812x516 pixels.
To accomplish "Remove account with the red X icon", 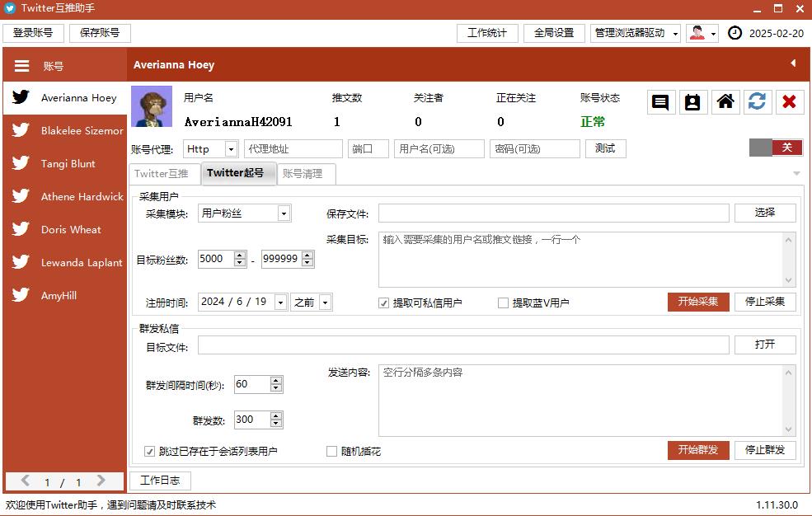I will coord(789,102).
